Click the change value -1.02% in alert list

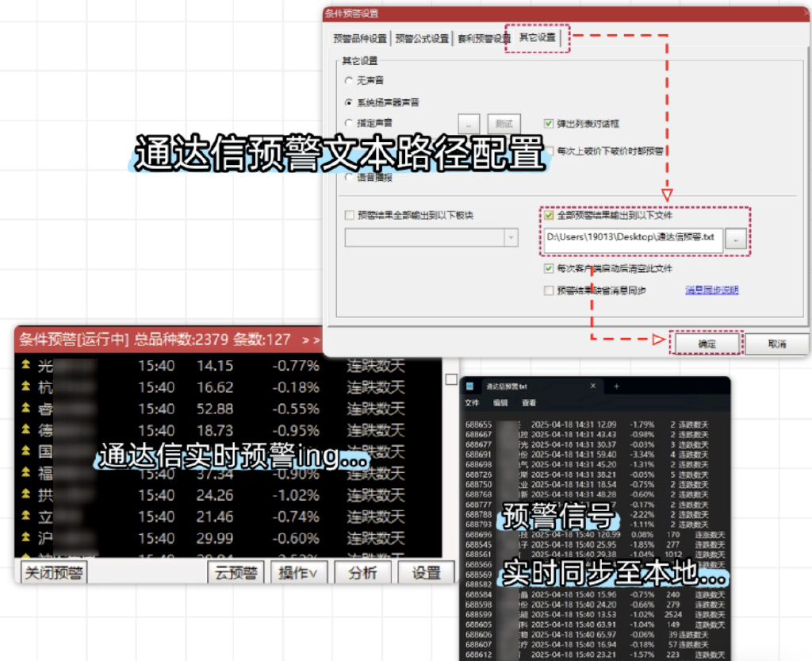[296, 494]
